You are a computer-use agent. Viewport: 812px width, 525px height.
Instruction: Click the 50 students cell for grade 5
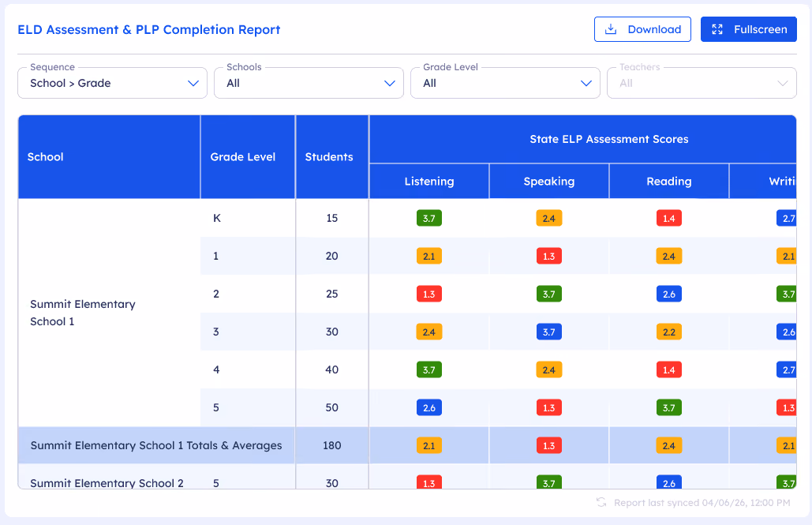332,407
